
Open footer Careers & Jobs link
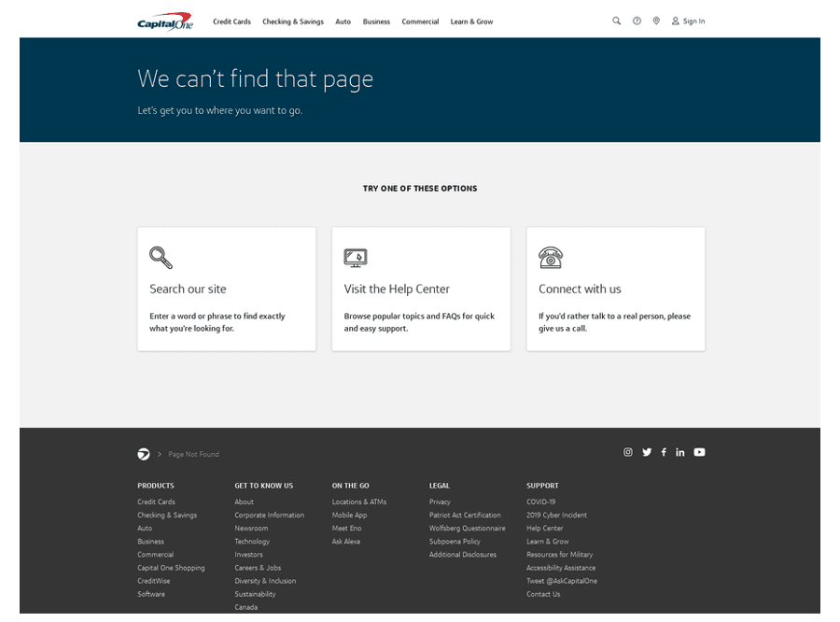[x=258, y=568]
